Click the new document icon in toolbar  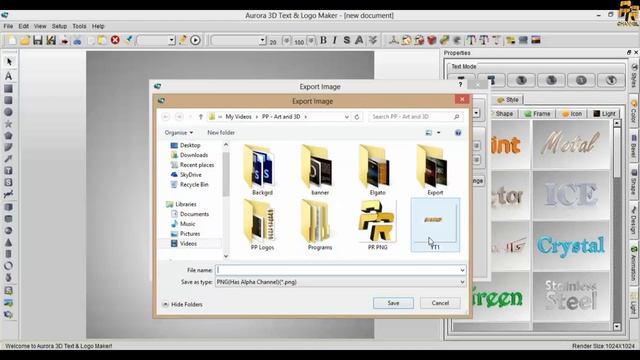click(x=12, y=40)
